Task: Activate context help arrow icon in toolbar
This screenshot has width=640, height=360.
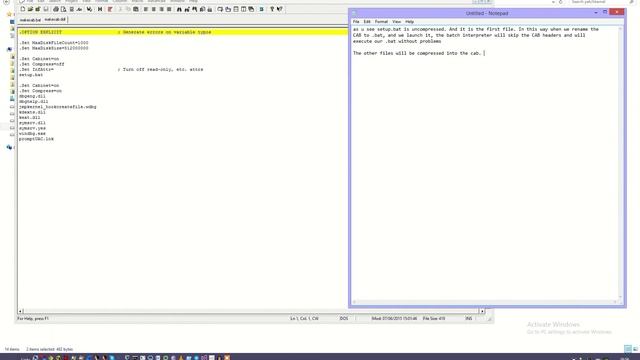Action: (x=280, y=9)
